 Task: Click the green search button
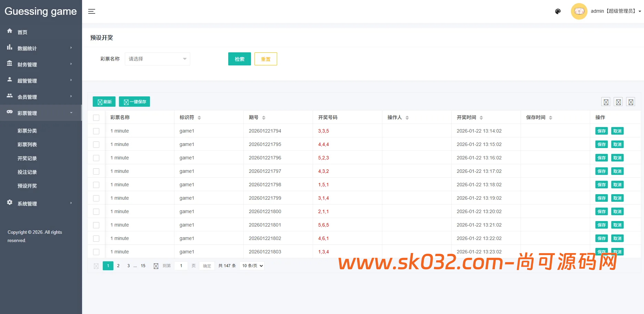(239, 59)
